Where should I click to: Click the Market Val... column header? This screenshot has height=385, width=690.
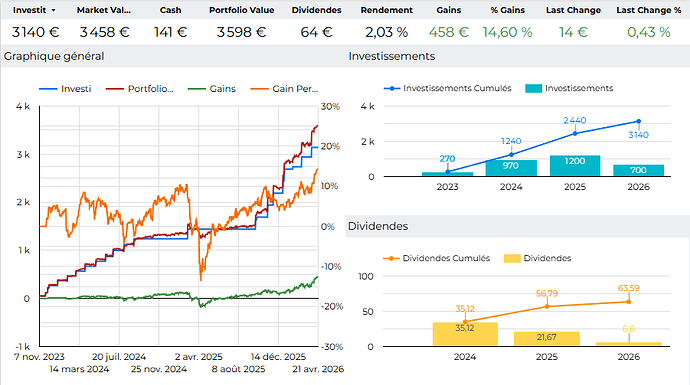103,10
